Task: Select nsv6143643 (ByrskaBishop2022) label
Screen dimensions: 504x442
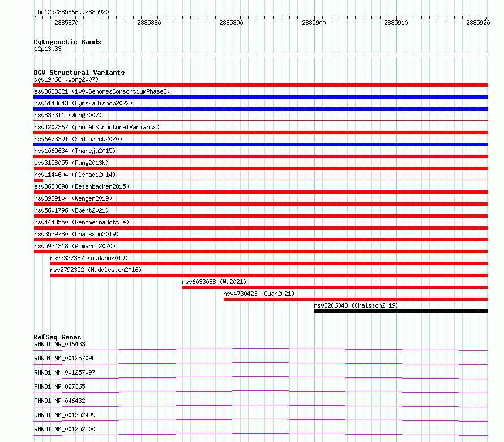Action: (x=83, y=103)
